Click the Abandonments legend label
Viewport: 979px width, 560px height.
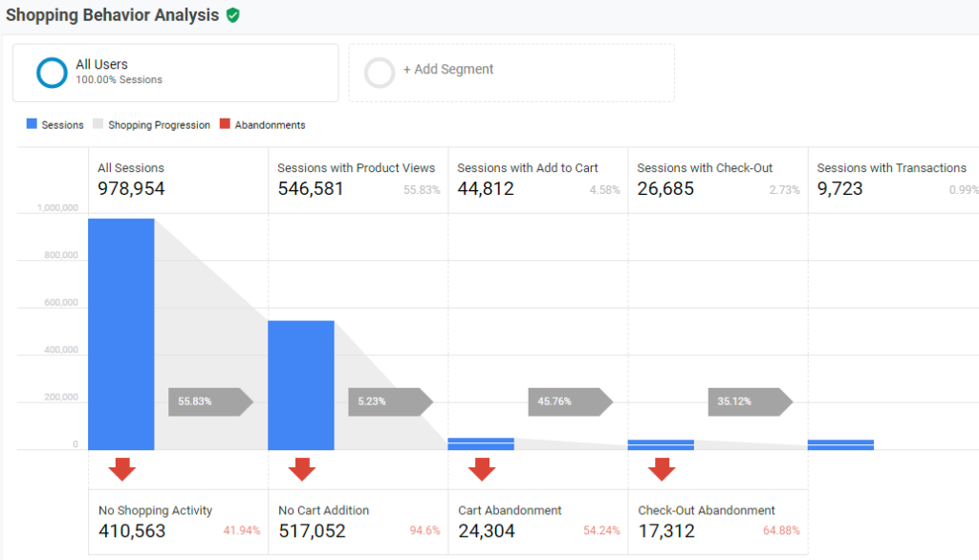click(x=270, y=125)
